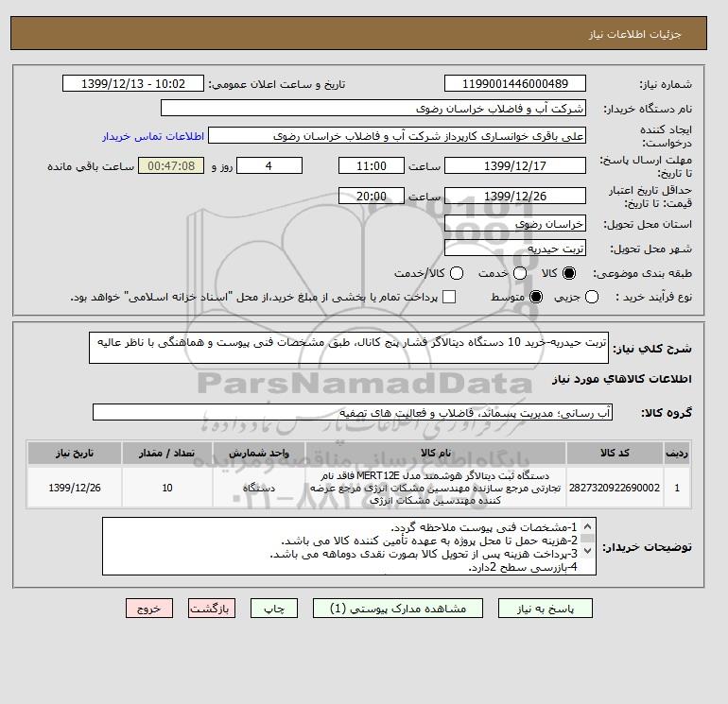Screen dimensions: 728x704
Task: Click the واحد شمارش column header
Action: (259, 453)
